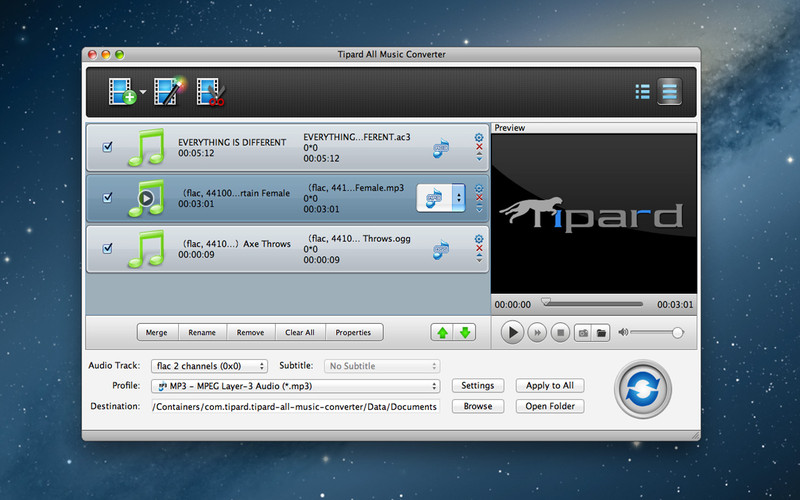Click the fast forward preview button
This screenshot has height=500, width=800.
tap(537, 333)
